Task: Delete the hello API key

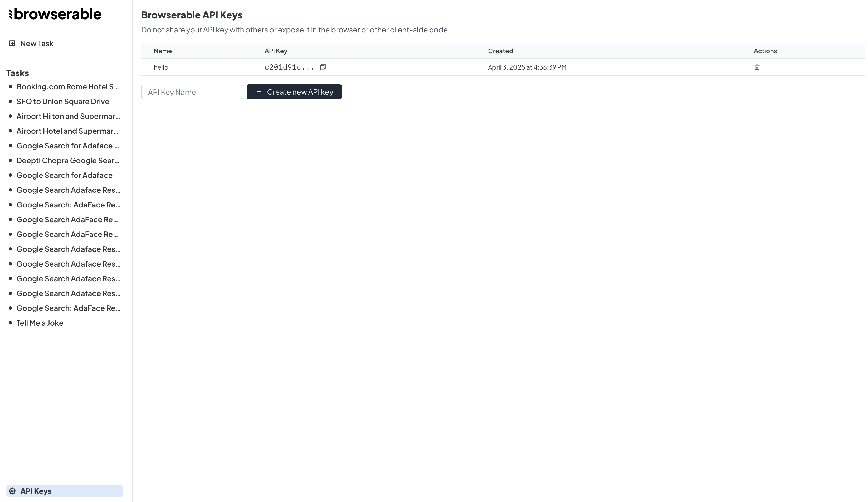Action: pos(757,67)
